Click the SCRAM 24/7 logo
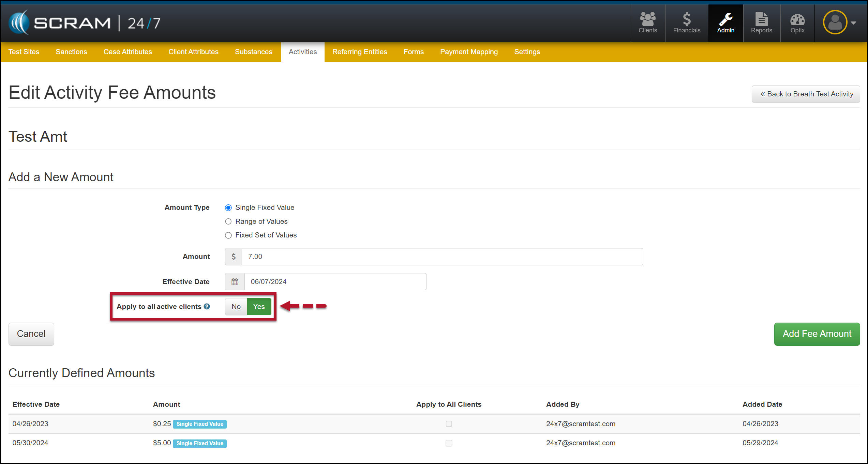This screenshot has height=464, width=868. (85, 23)
